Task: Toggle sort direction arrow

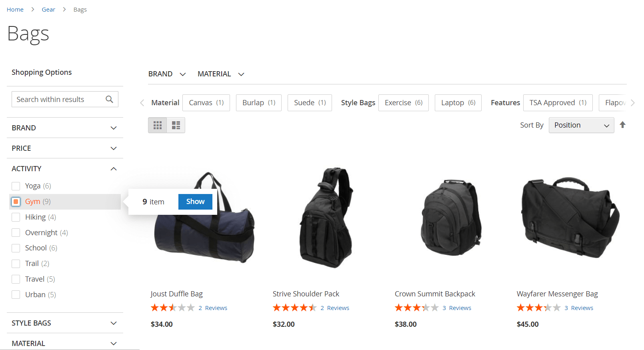Action: pyautogui.click(x=622, y=125)
